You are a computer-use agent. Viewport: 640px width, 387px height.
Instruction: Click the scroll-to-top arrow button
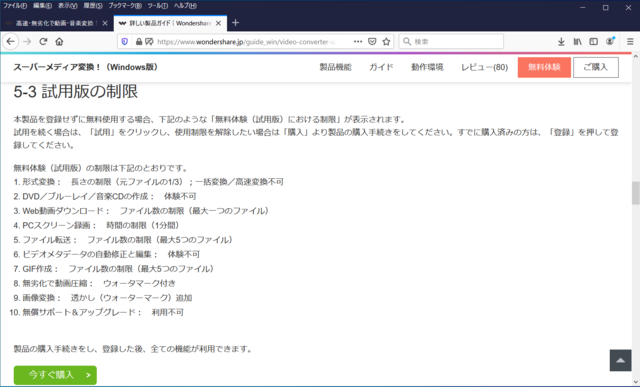pyautogui.click(x=620, y=360)
